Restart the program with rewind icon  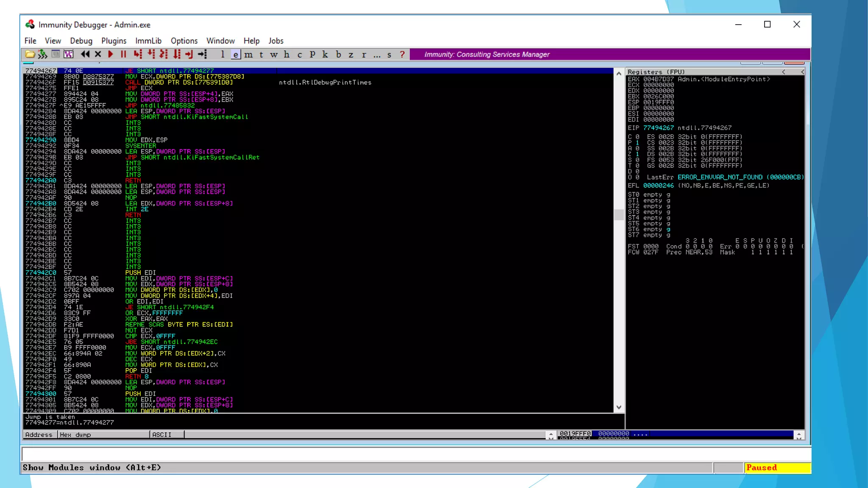pyautogui.click(x=85, y=54)
